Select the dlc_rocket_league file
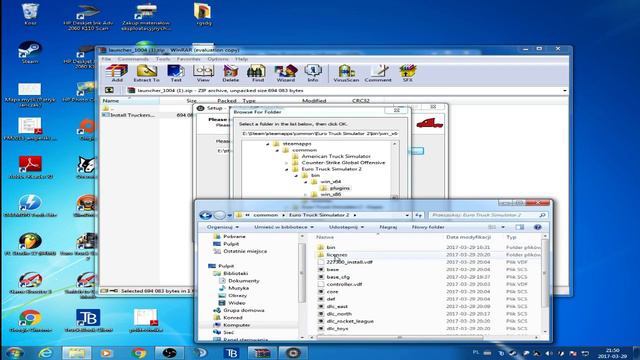The width and height of the screenshot is (640, 360). 350,321
